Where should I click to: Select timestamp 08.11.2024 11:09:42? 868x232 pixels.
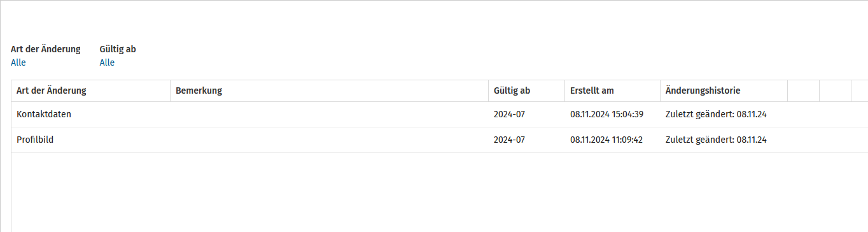[606, 140]
